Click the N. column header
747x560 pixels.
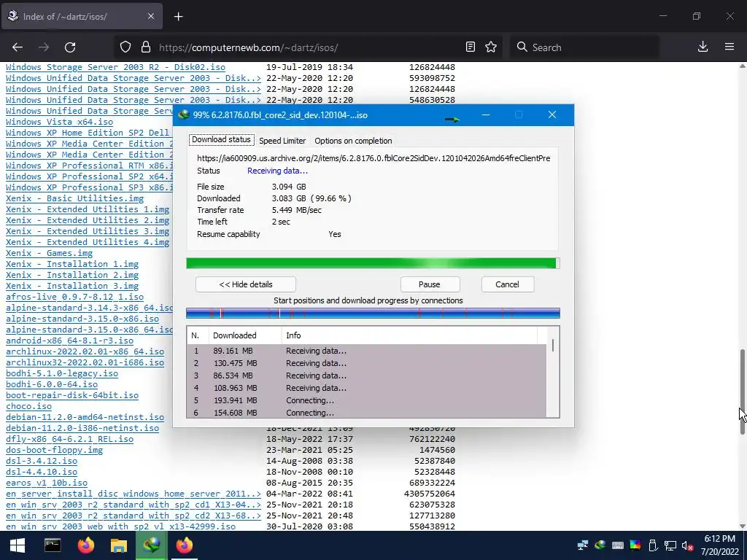[x=198, y=335]
